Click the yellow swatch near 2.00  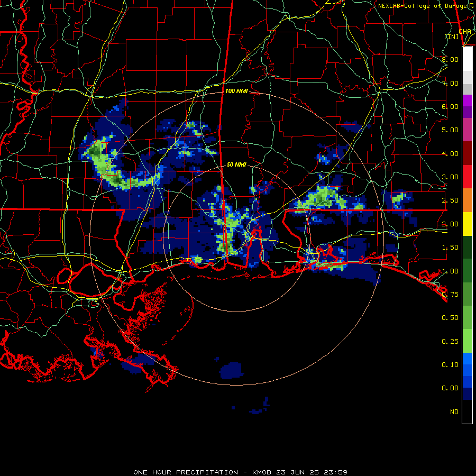pyautogui.click(x=467, y=224)
